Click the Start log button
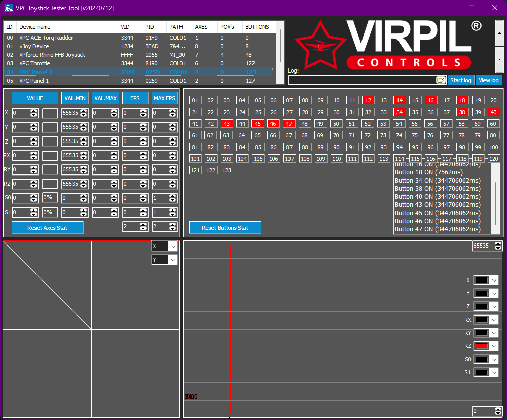This screenshot has width=507, height=420. tap(461, 80)
